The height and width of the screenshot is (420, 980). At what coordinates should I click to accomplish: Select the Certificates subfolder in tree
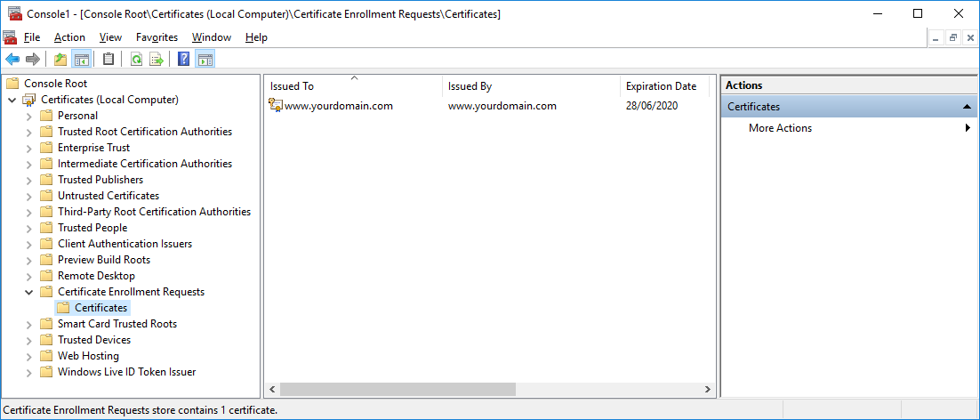pyautogui.click(x=100, y=308)
